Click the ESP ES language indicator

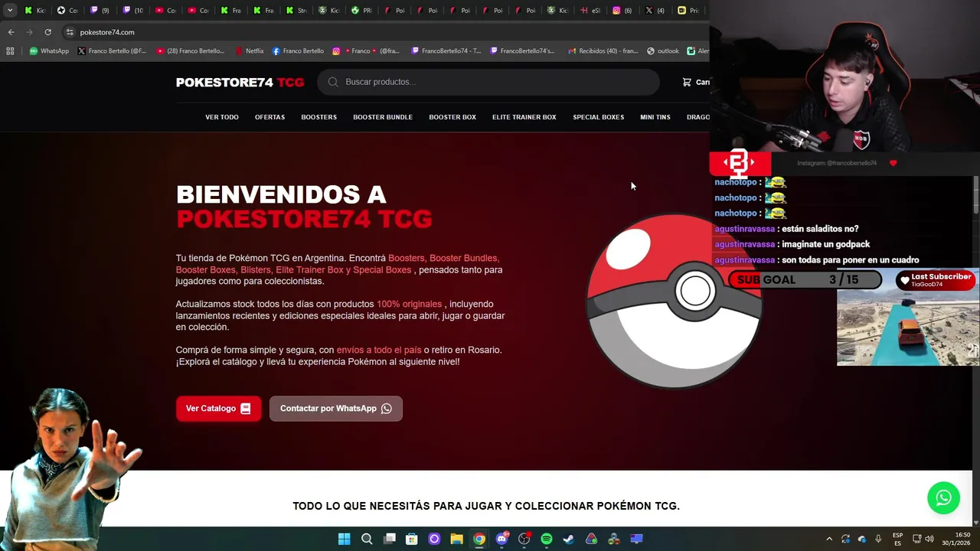[x=897, y=539]
